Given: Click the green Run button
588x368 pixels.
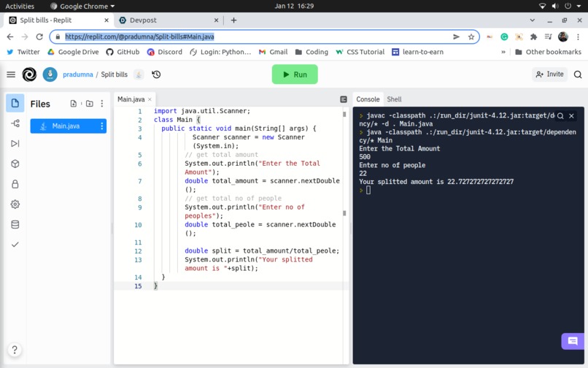Looking at the screenshot, I should [x=295, y=74].
